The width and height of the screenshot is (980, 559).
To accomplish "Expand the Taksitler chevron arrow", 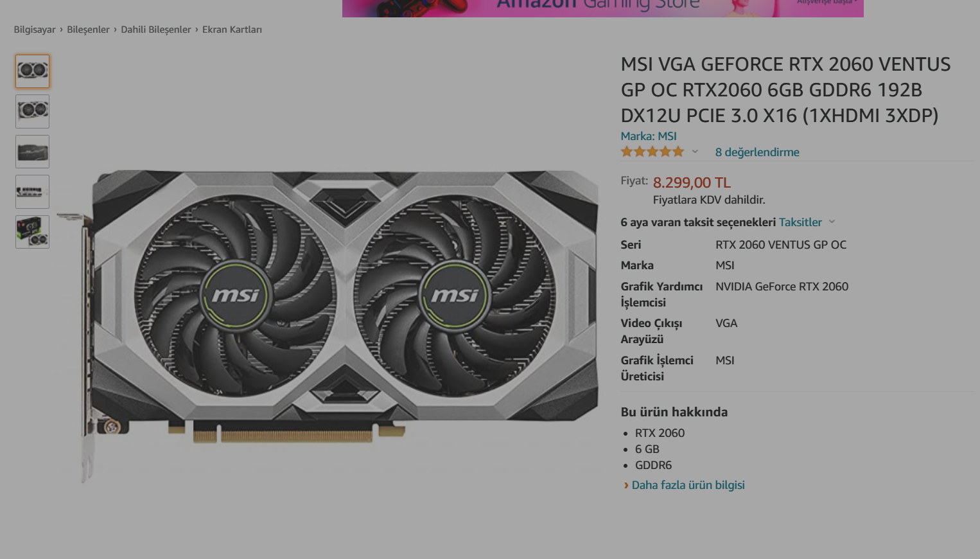I will (x=832, y=222).
